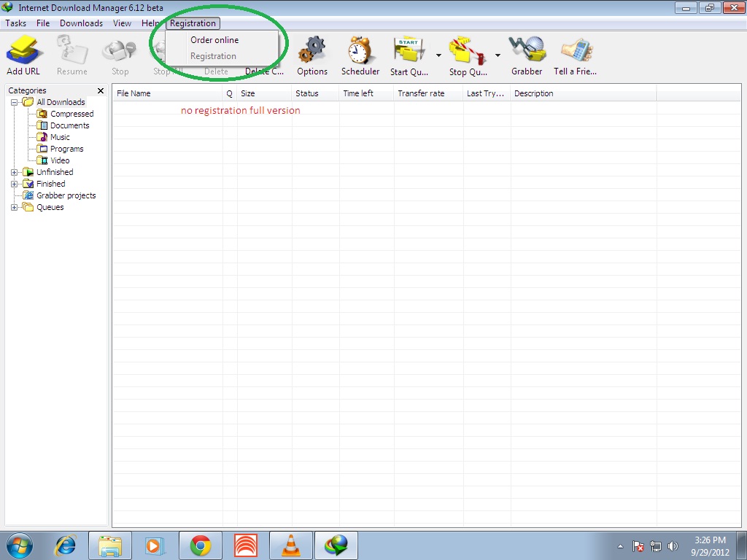
Task: Open the View menu
Action: 122,23
